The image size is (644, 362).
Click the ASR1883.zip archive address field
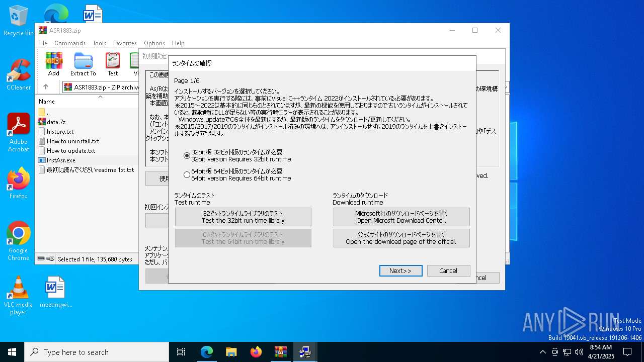[x=101, y=87]
